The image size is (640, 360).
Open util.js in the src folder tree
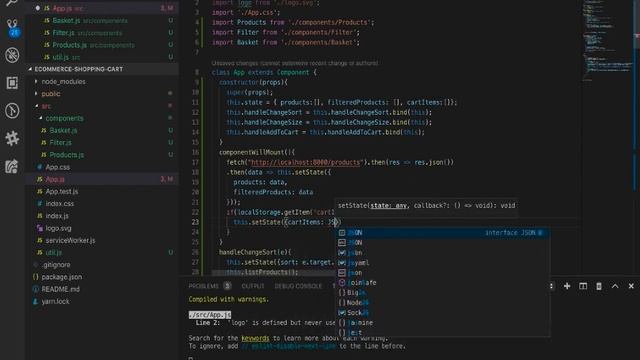(53, 253)
